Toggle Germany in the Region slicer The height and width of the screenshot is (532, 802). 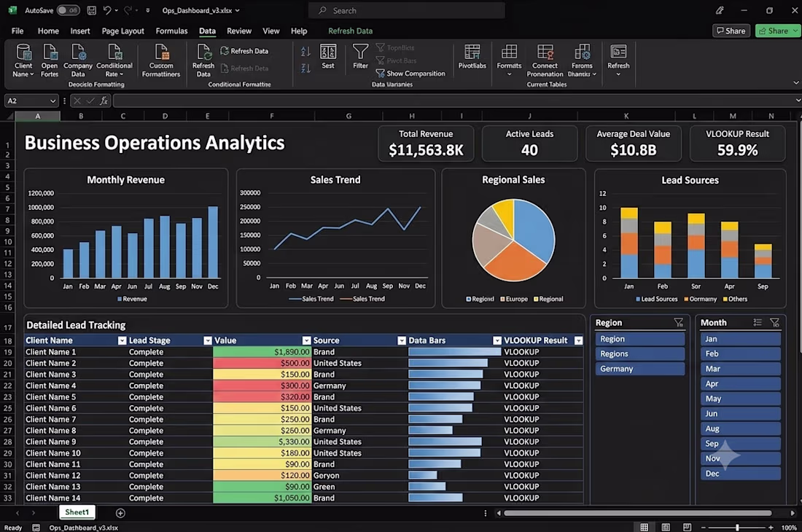click(x=640, y=369)
